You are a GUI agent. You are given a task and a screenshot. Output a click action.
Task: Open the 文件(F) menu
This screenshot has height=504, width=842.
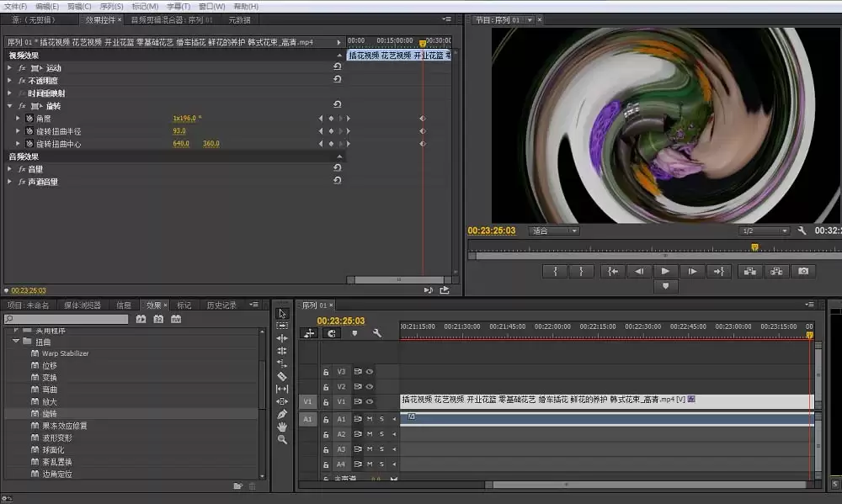16,6
